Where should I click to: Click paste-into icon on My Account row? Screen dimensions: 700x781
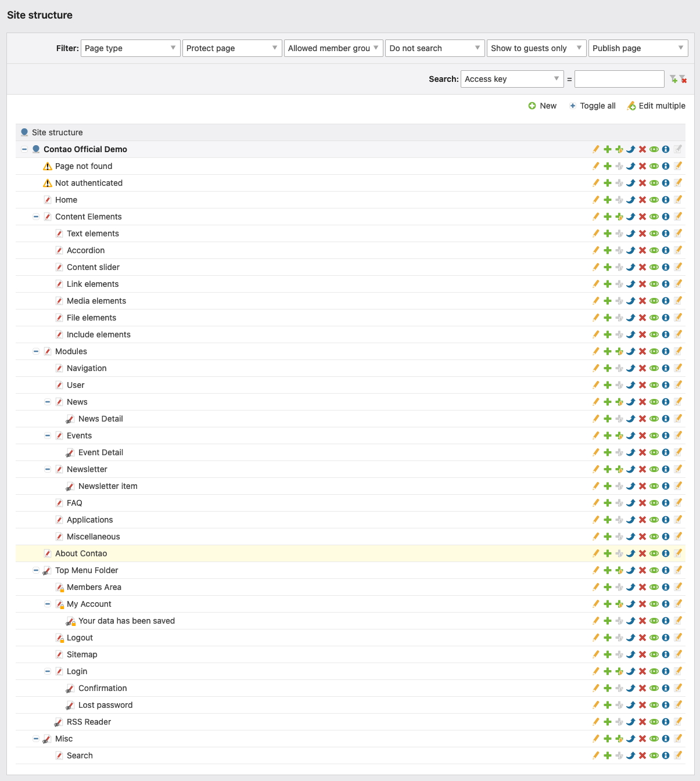pyautogui.click(x=619, y=604)
